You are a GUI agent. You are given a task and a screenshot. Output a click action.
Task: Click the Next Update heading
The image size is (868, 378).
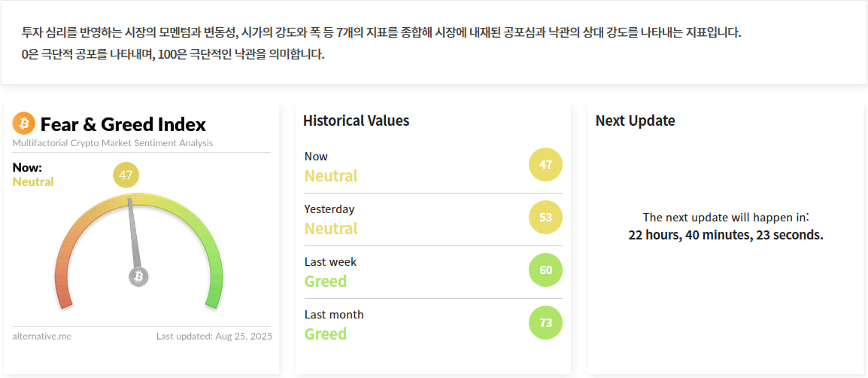[635, 120]
